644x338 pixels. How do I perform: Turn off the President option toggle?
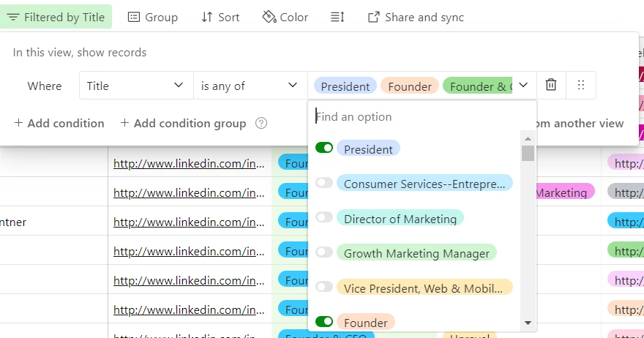(x=324, y=149)
